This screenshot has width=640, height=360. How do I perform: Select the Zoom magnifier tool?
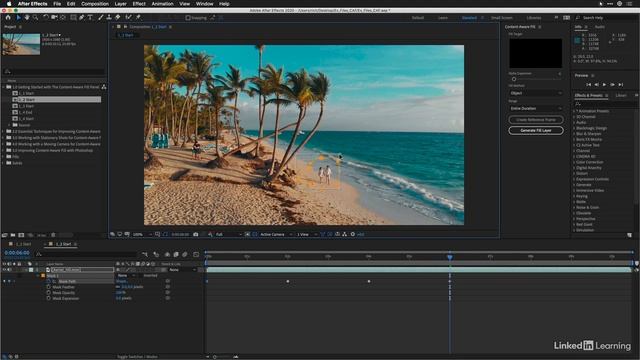point(36,18)
